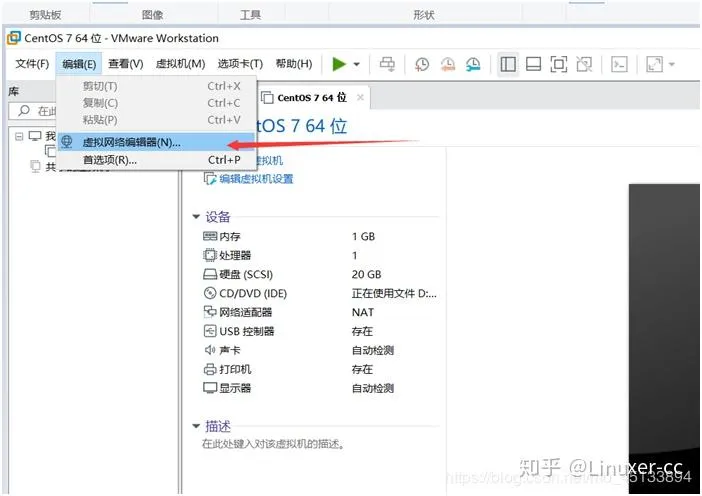Toggle unity mode icon in toolbar
This screenshot has width=702, height=496.
point(585,64)
